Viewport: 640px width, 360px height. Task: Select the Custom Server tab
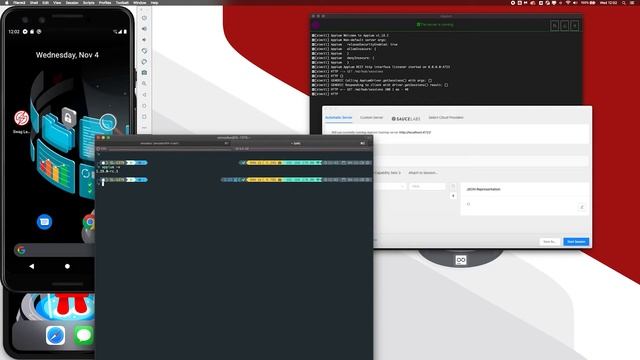371,118
